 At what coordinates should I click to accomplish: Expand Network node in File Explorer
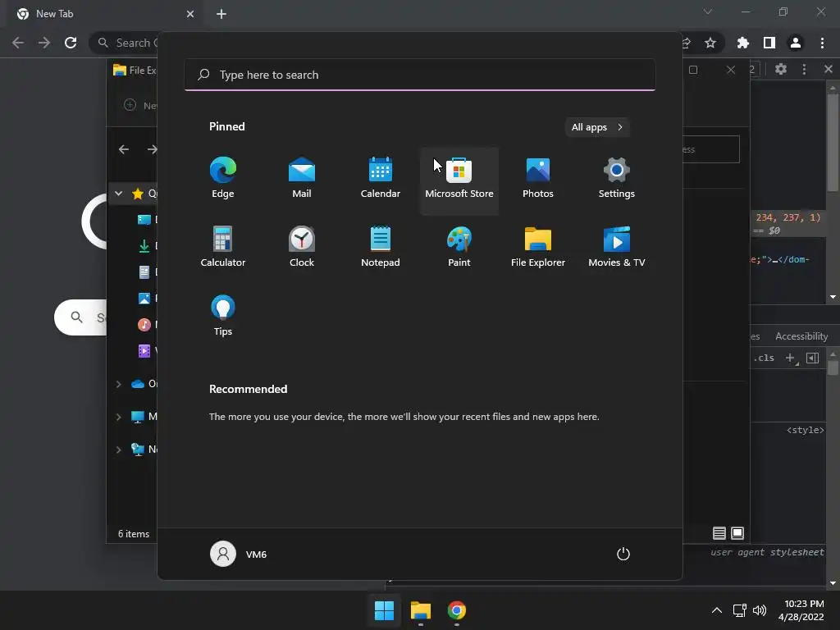click(118, 450)
